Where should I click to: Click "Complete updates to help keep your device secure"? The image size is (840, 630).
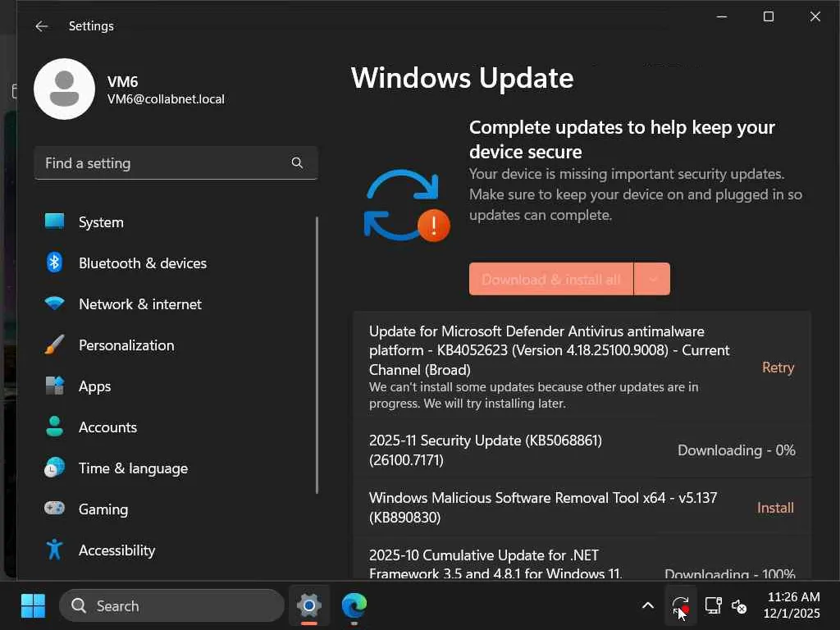pyautogui.click(x=622, y=139)
